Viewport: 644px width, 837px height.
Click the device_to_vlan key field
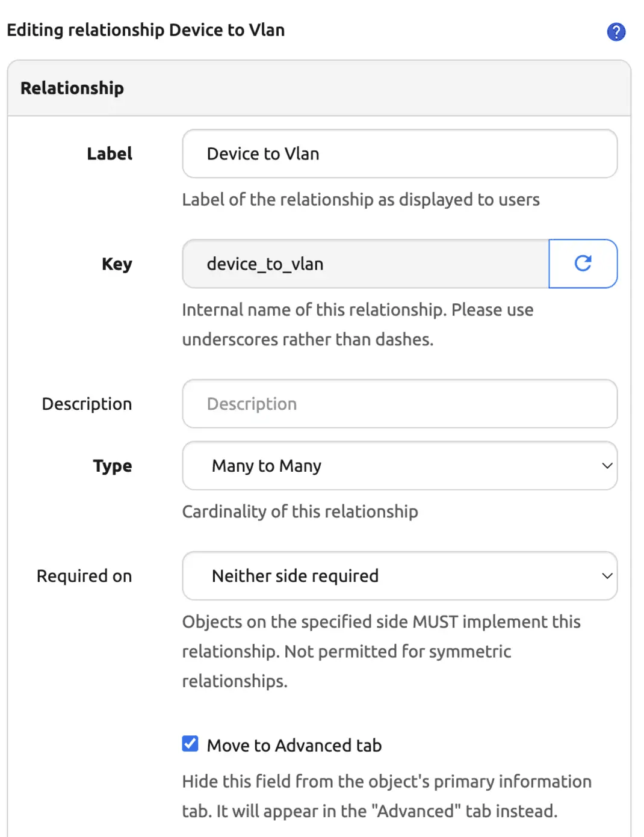[365, 264]
